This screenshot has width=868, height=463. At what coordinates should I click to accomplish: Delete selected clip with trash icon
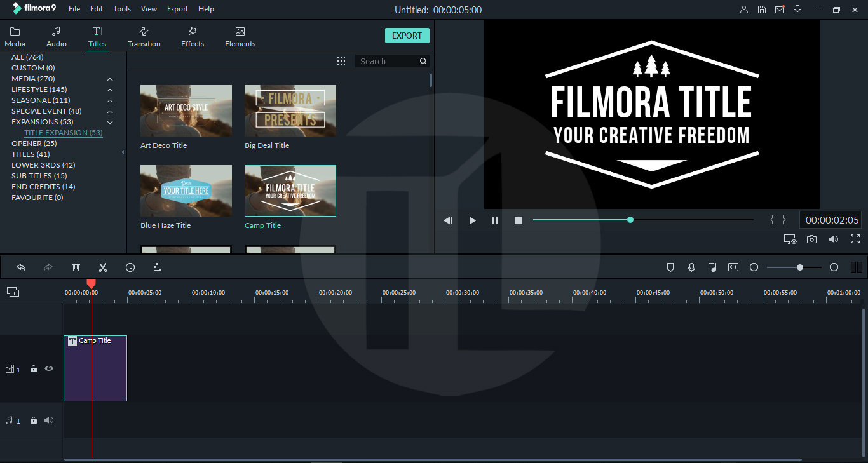click(76, 267)
